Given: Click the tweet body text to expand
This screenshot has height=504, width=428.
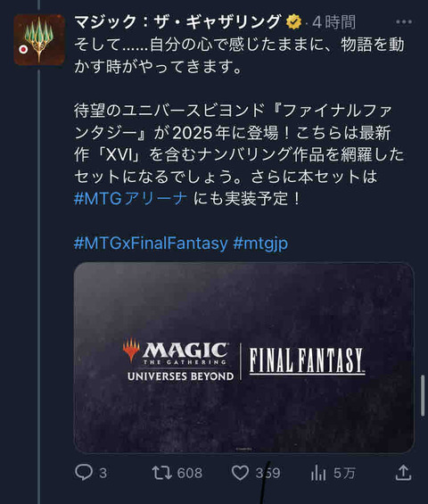Looking at the screenshot, I should (239, 121).
